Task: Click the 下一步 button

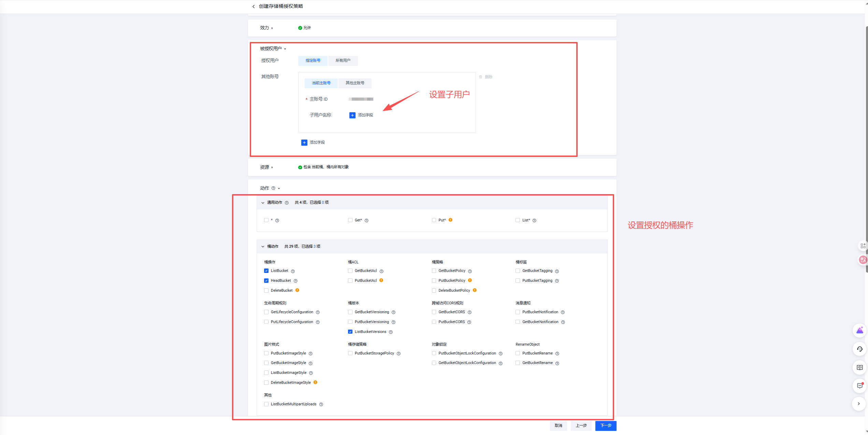Action: click(606, 426)
